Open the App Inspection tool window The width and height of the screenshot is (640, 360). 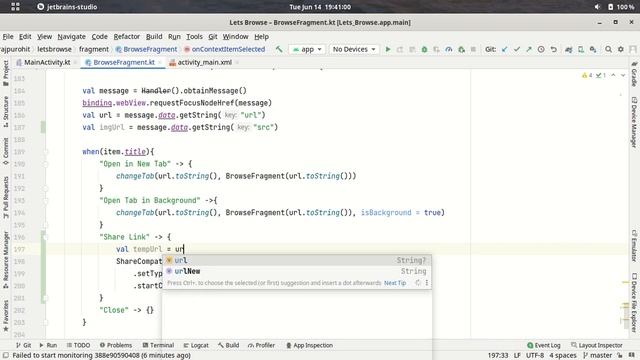(x=309, y=345)
